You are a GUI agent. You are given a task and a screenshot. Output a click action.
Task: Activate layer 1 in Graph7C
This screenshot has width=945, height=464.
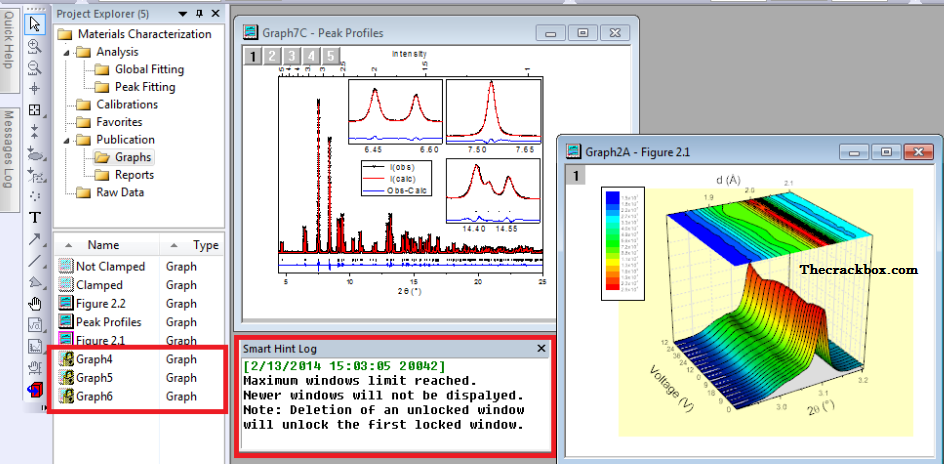point(253,57)
